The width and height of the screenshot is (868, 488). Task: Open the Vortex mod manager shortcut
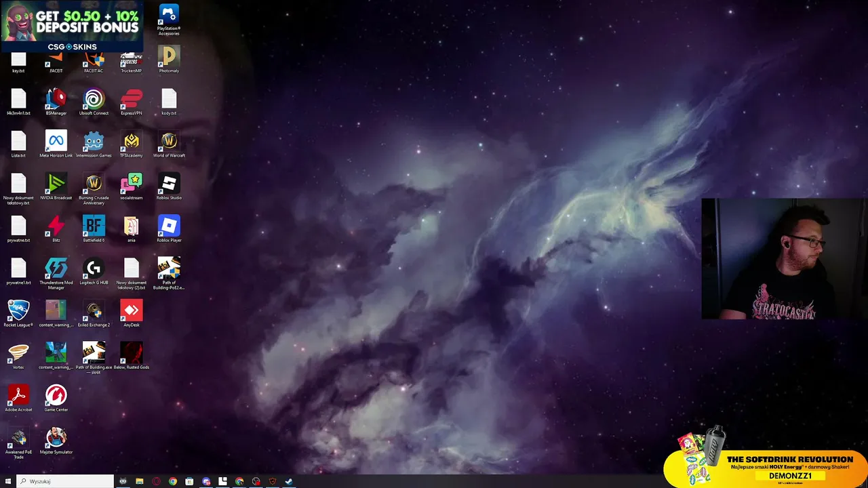18,357
